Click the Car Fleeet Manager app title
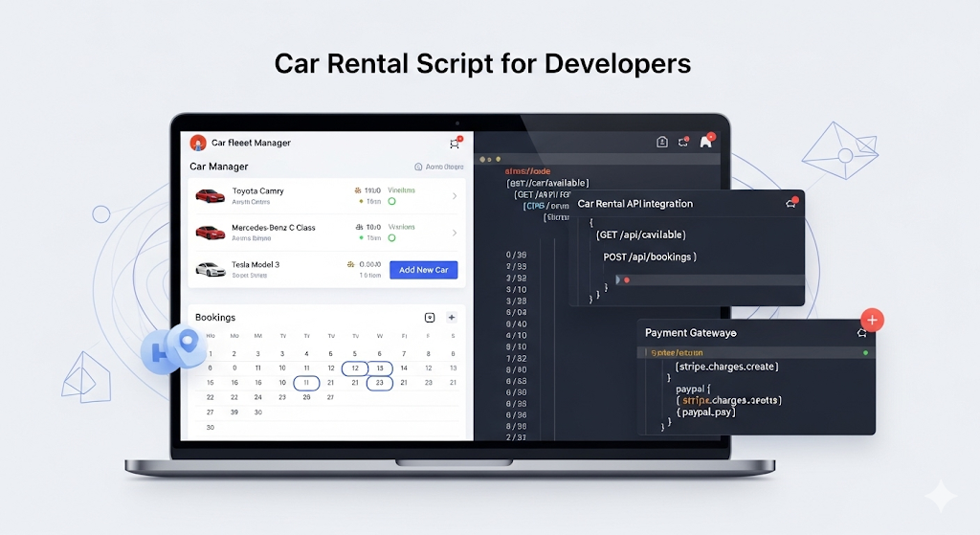Image resolution: width=980 pixels, height=535 pixels. (251, 143)
